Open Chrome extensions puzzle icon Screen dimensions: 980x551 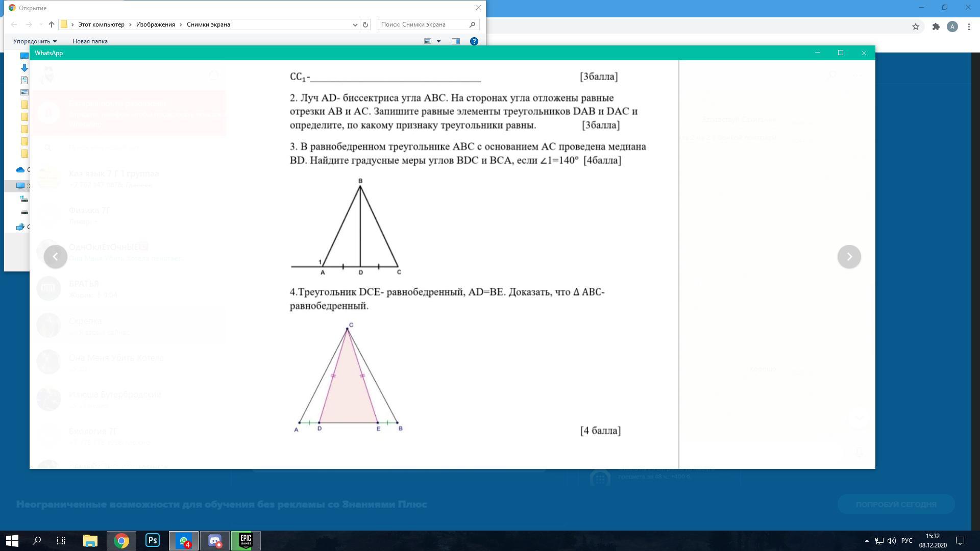[936, 27]
